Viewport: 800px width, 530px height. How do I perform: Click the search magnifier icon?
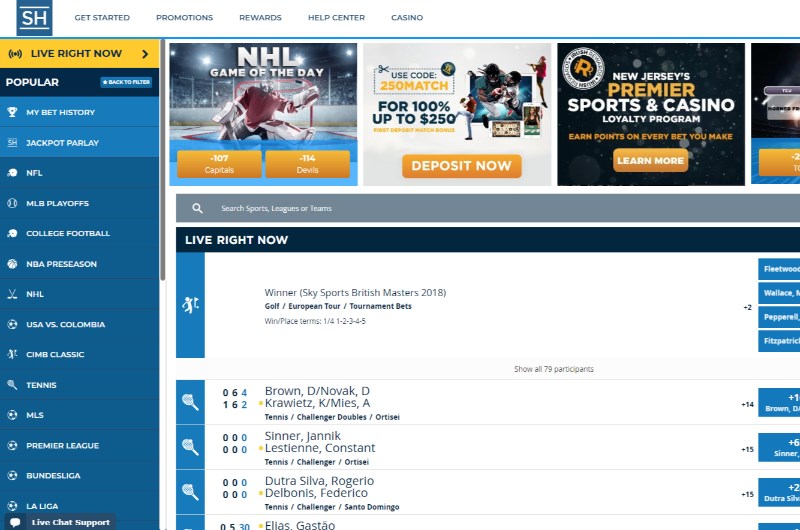coord(197,208)
